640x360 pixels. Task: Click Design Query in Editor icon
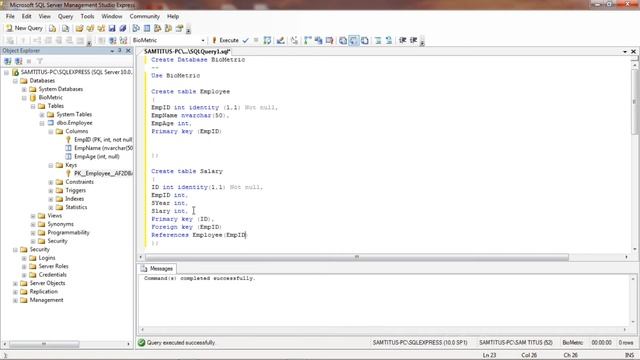click(280, 40)
